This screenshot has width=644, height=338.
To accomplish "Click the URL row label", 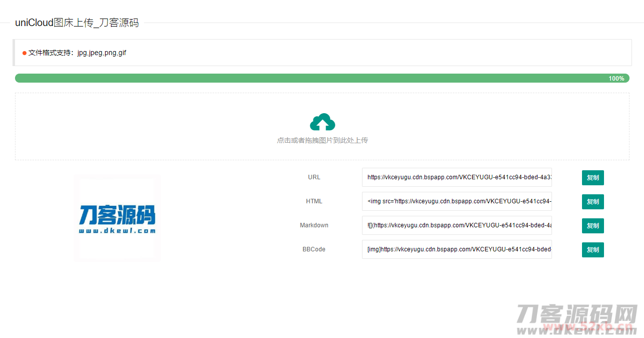I will click(x=314, y=177).
